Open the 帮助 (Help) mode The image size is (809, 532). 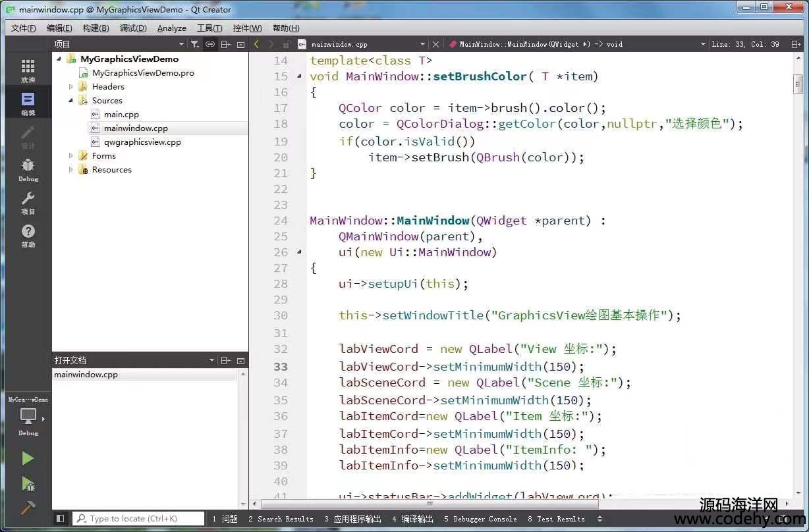[28, 235]
